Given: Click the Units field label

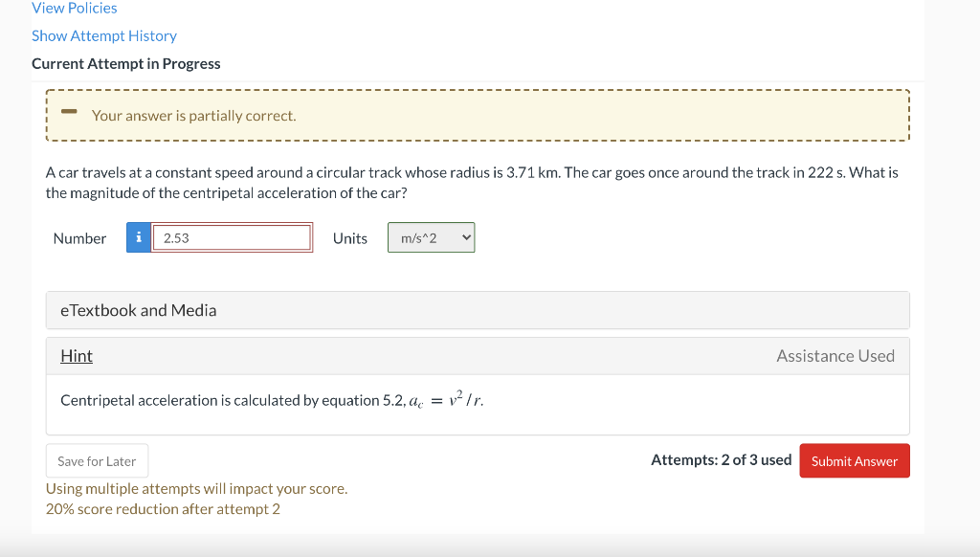Looking at the screenshot, I should pos(350,238).
